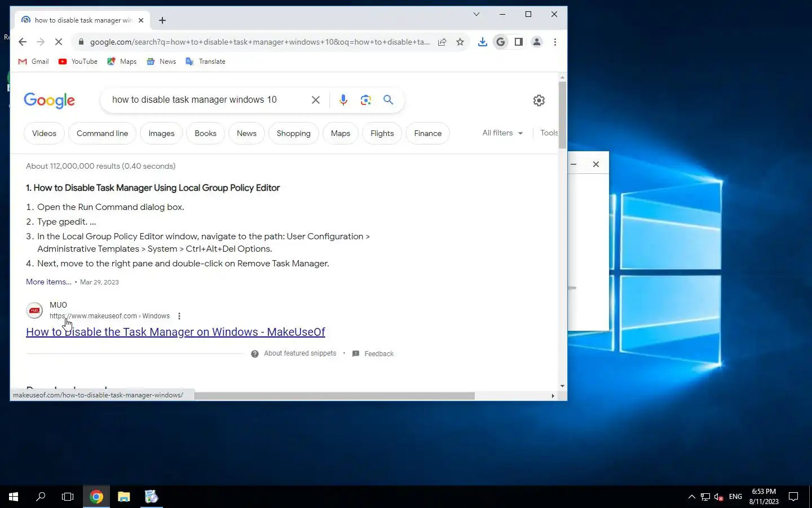Open Task View on the taskbar
This screenshot has height=508, width=812.
click(x=68, y=497)
